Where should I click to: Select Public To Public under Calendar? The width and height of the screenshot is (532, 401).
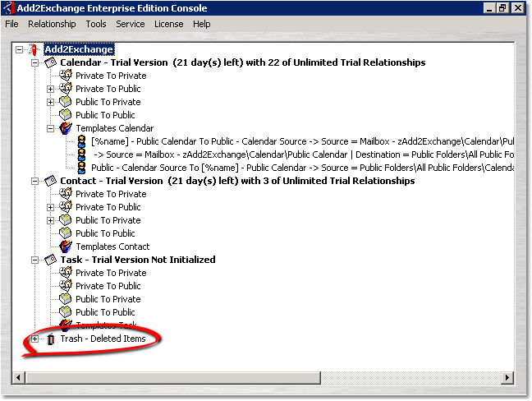click(105, 115)
